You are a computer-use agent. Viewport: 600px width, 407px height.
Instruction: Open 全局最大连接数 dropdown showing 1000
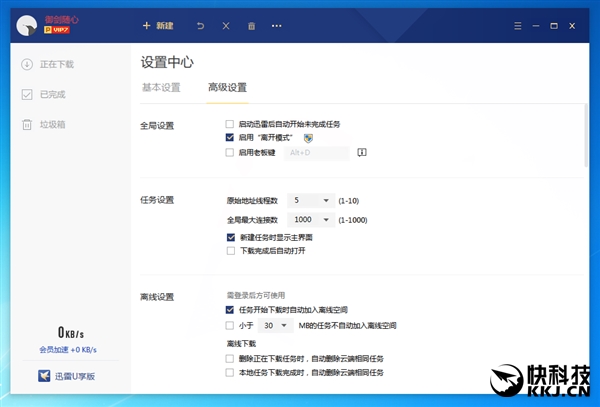(311, 220)
